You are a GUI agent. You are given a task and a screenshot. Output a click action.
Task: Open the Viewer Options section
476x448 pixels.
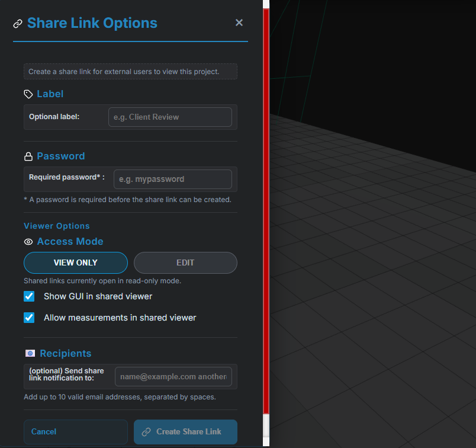click(56, 226)
